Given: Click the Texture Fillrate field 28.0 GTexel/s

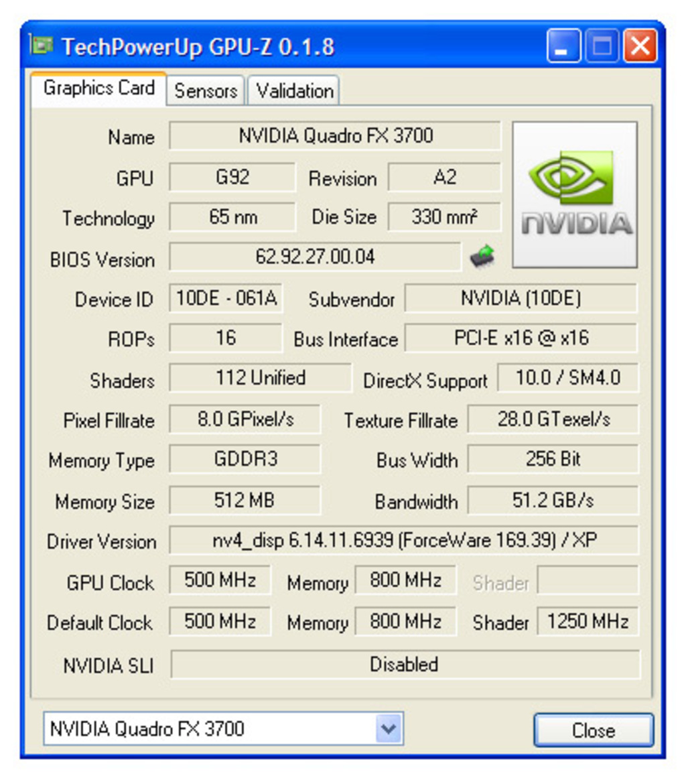Looking at the screenshot, I should (x=553, y=419).
